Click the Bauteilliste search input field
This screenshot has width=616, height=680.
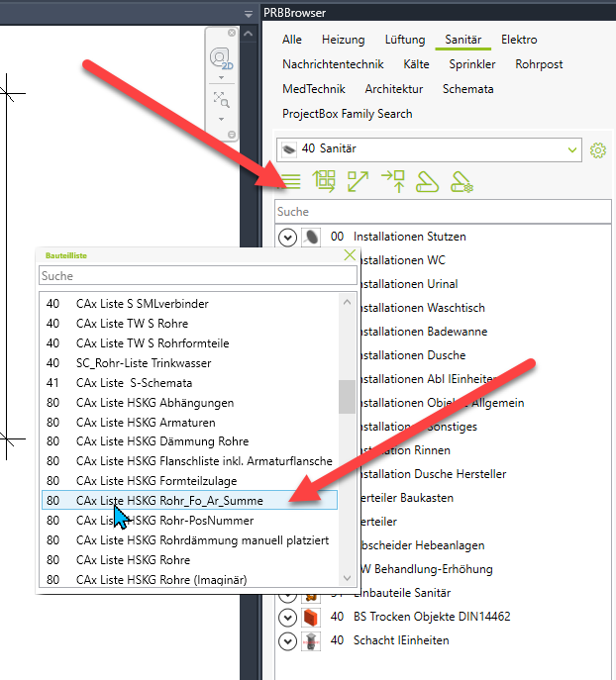pyautogui.click(x=196, y=276)
